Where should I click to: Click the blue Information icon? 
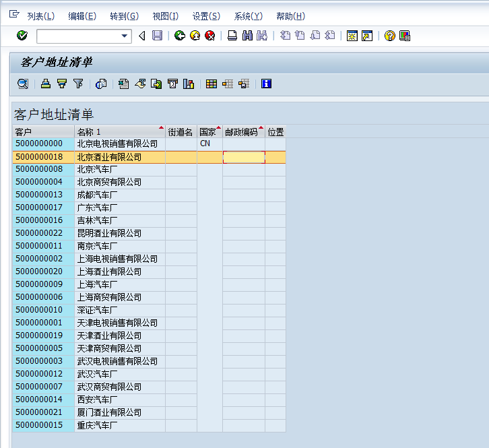pos(266,84)
